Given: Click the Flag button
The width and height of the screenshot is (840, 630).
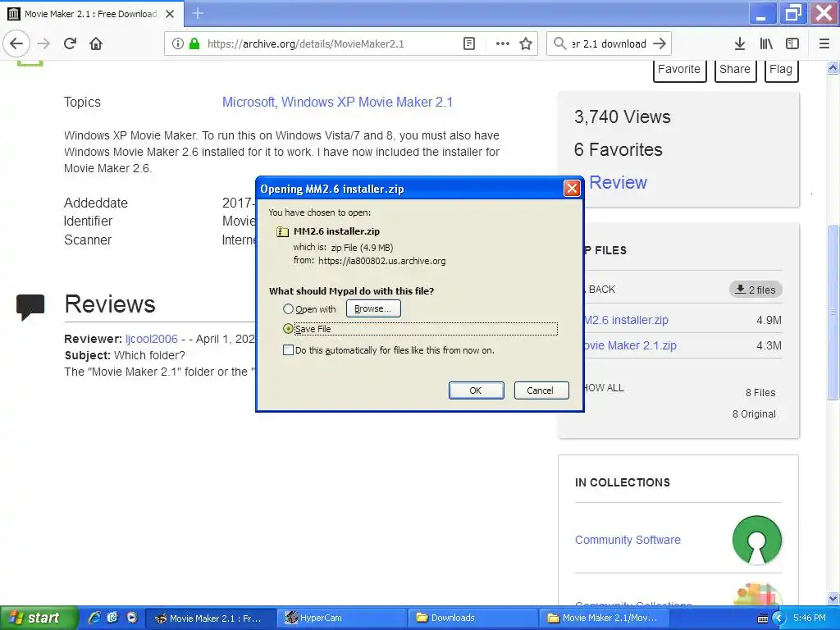Looking at the screenshot, I should [781, 70].
